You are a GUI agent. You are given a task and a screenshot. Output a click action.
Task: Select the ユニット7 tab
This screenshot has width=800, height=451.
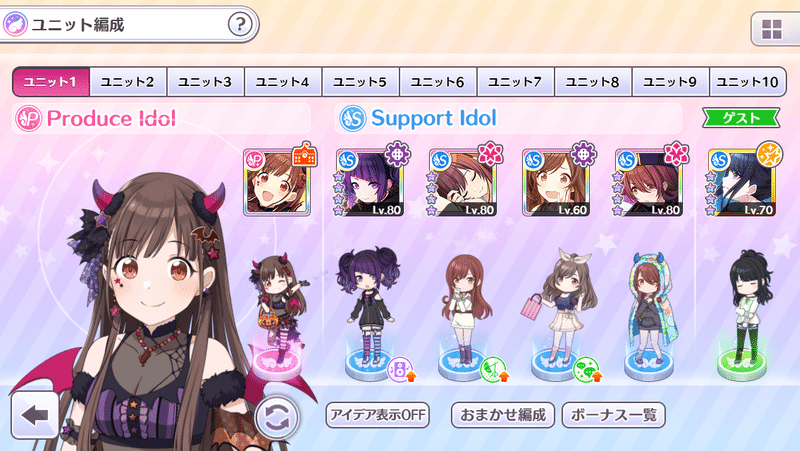pos(515,82)
